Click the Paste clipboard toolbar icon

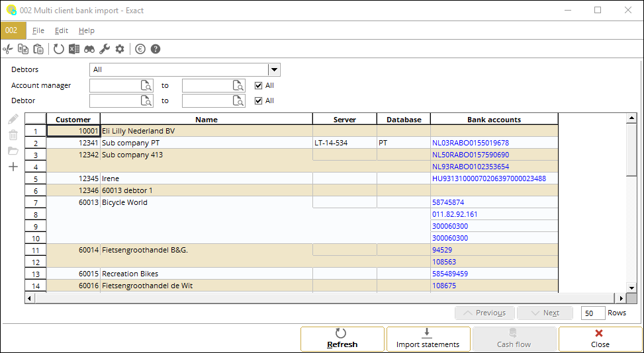(x=38, y=49)
